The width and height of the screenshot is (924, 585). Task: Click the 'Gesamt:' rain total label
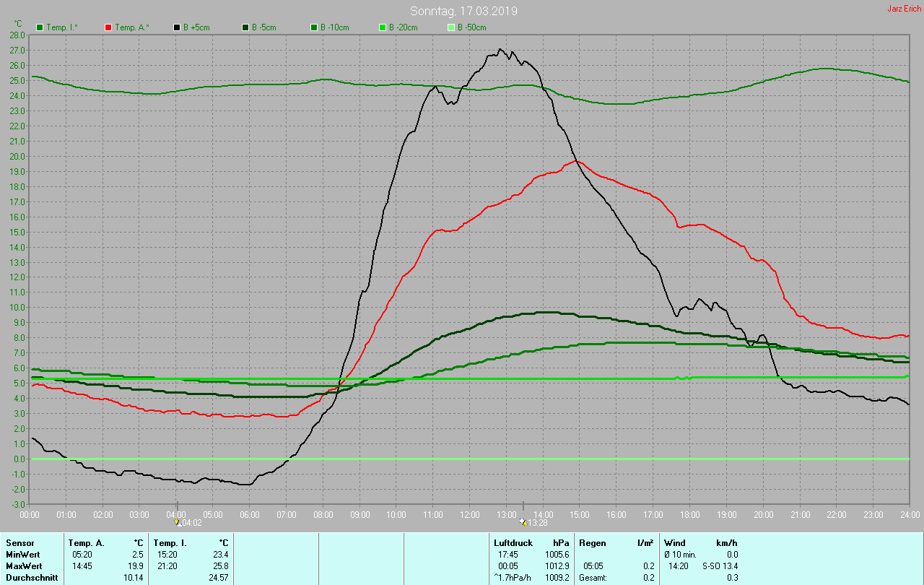pyautogui.click(x=593, y=577)
